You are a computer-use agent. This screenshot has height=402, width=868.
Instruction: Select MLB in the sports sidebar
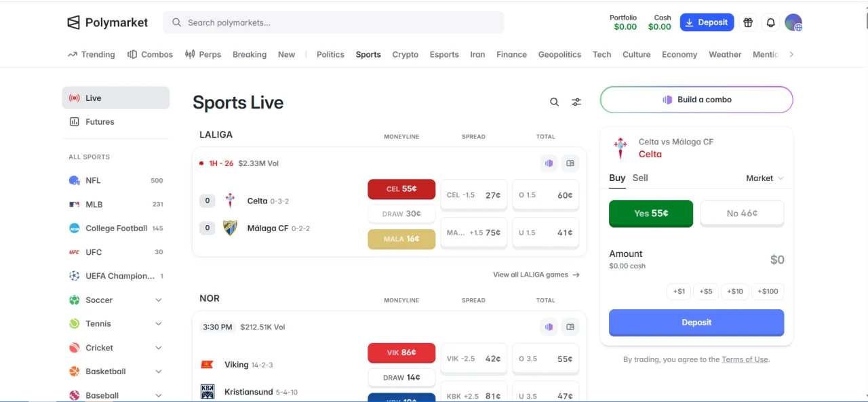(x=116, y=204)
